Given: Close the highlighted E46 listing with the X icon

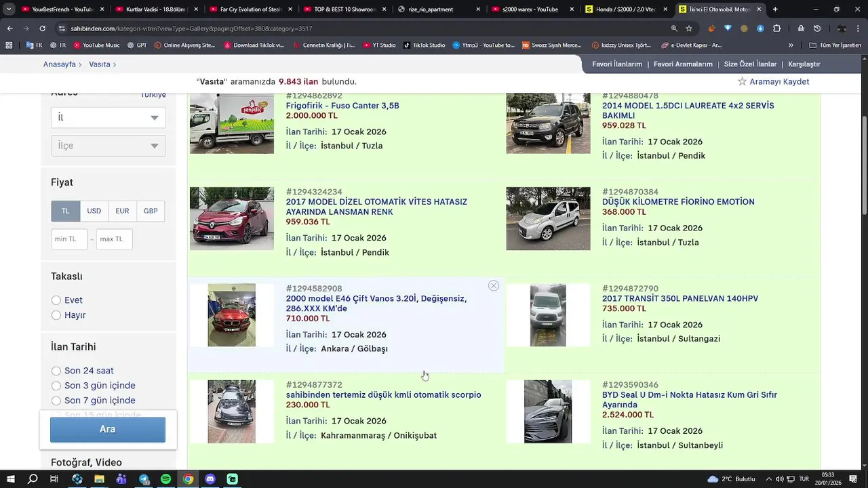Looking at the screenshot, I should (x=494, y=286).
